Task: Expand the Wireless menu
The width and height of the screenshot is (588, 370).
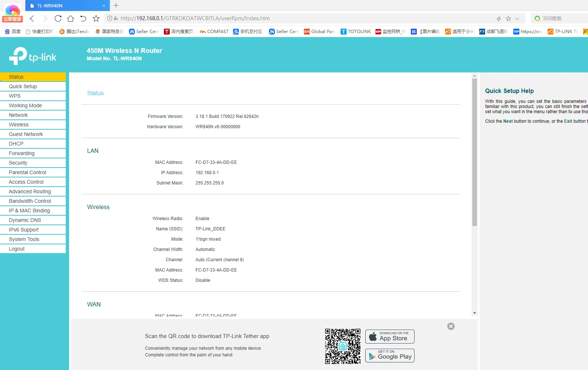Action: [33, 125]
